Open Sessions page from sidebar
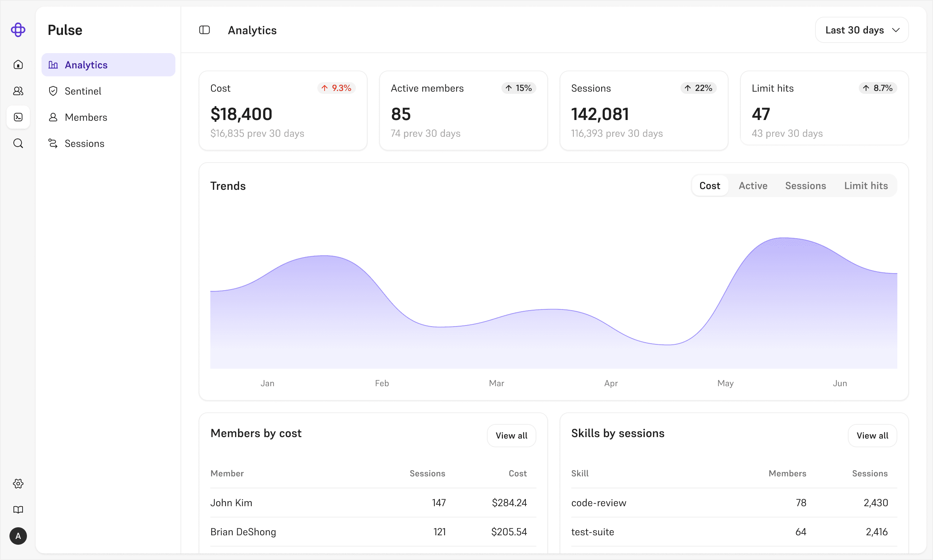Viewport: 933px width, 560px height. (84, 143)
